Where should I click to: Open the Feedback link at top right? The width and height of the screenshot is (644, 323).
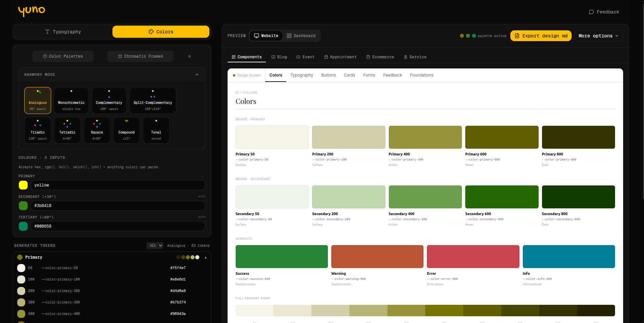tap(604, 12)
